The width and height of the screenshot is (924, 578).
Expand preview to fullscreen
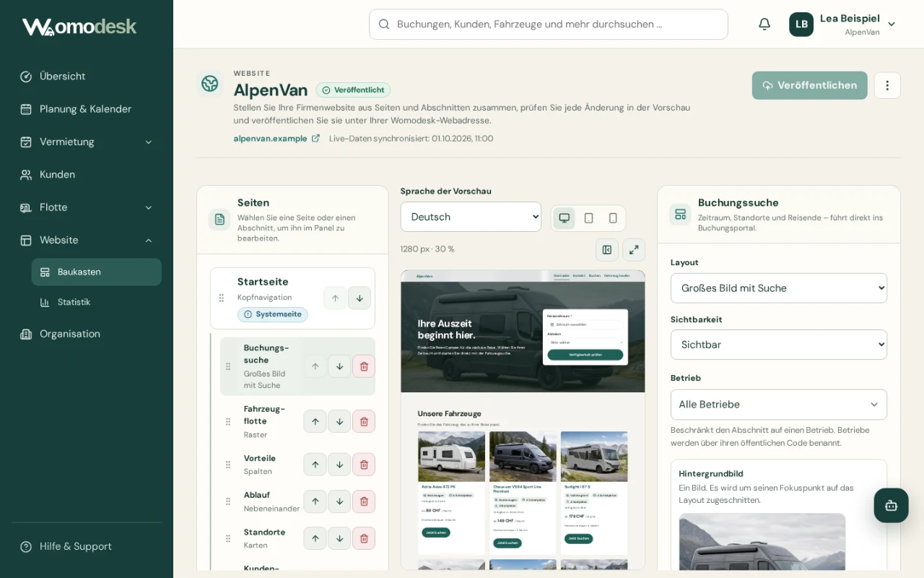click(634, 250)
